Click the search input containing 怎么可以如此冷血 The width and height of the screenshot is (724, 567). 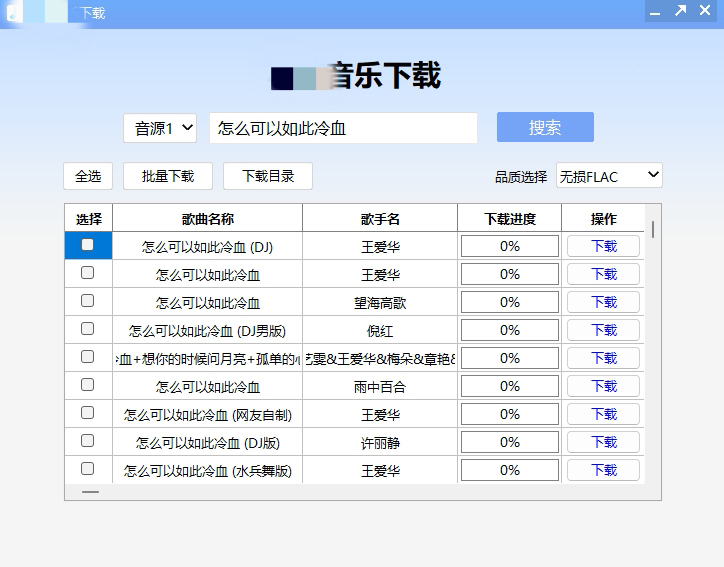coord(344,128)
